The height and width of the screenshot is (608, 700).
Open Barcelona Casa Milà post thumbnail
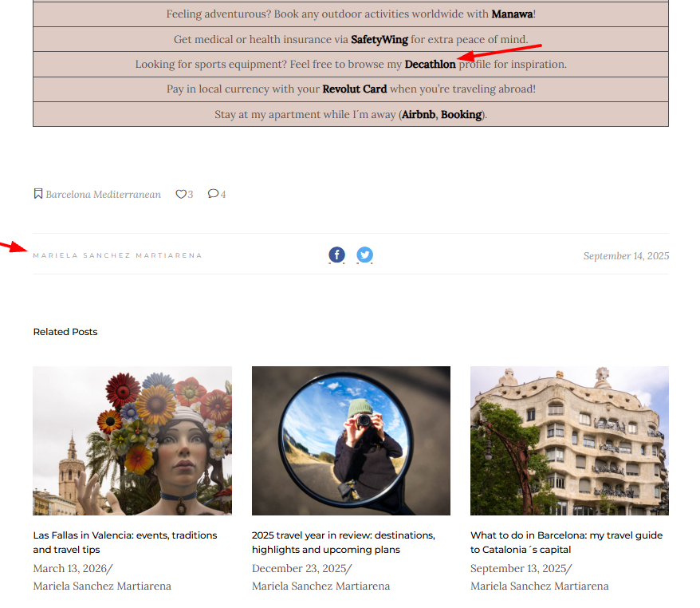click(x=569, y=440)
